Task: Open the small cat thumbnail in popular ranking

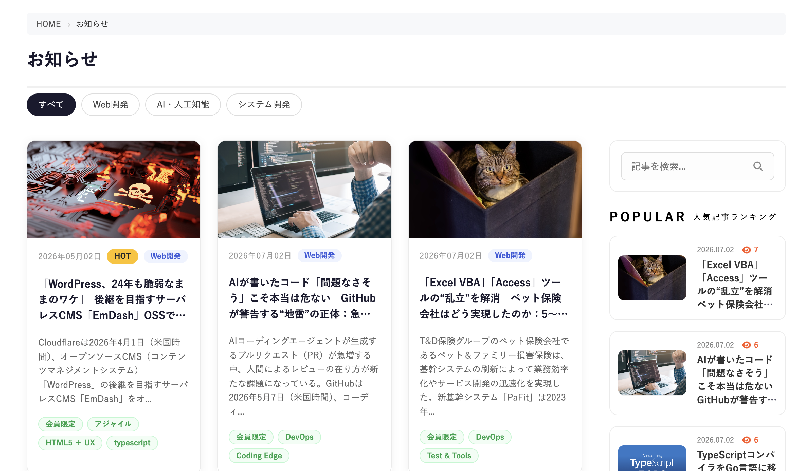Action: tap(652, 278)
